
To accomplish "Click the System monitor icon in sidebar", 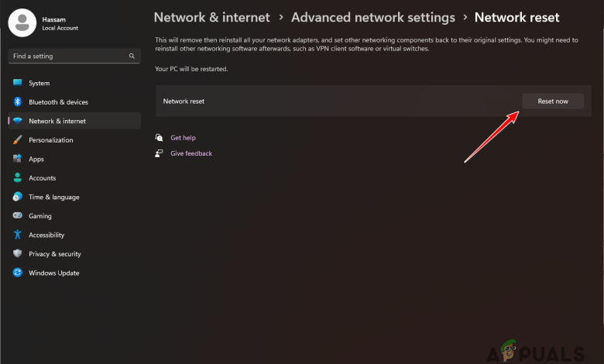I will click(17, 83).
